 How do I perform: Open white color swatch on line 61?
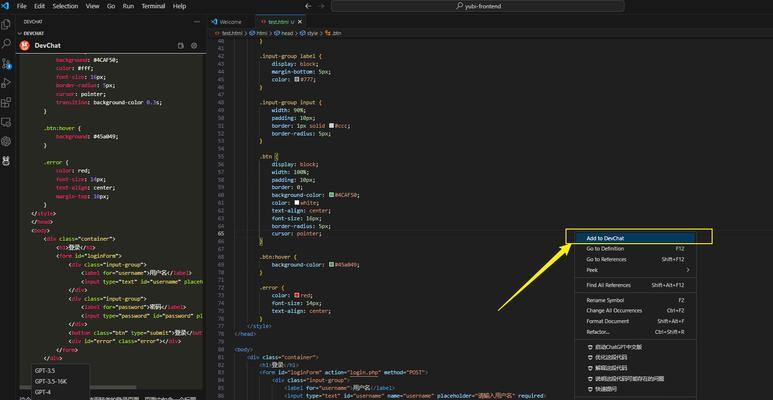coord(297,203)
